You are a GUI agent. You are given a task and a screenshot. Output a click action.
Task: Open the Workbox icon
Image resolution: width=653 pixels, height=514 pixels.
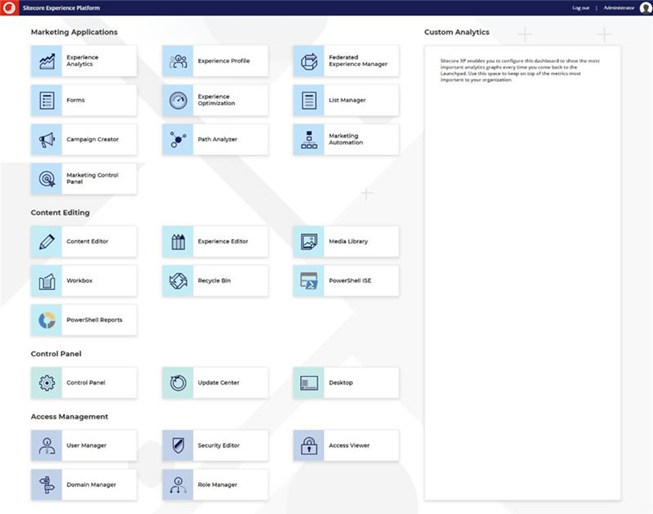pyautogui.click(x=47, y=281)
